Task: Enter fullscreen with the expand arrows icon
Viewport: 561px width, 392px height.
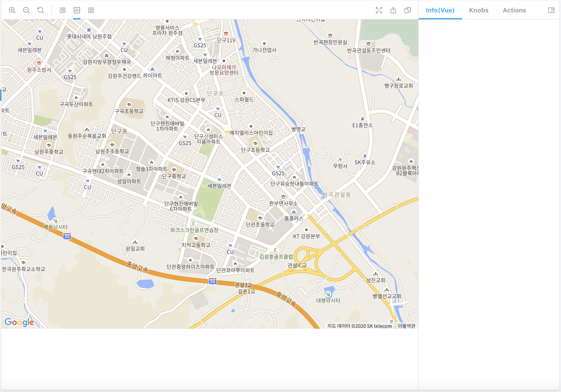Action: 379,10
